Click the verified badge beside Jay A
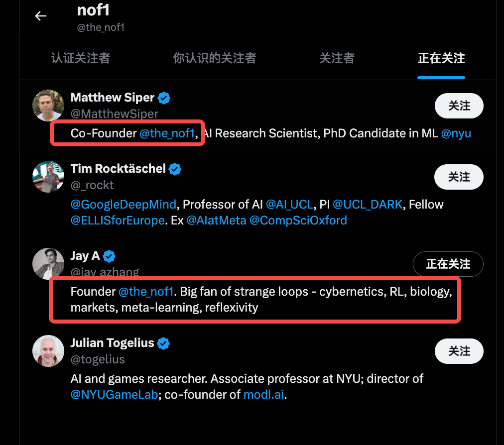This screenshot has width=504, height=445. click(109, 256)
